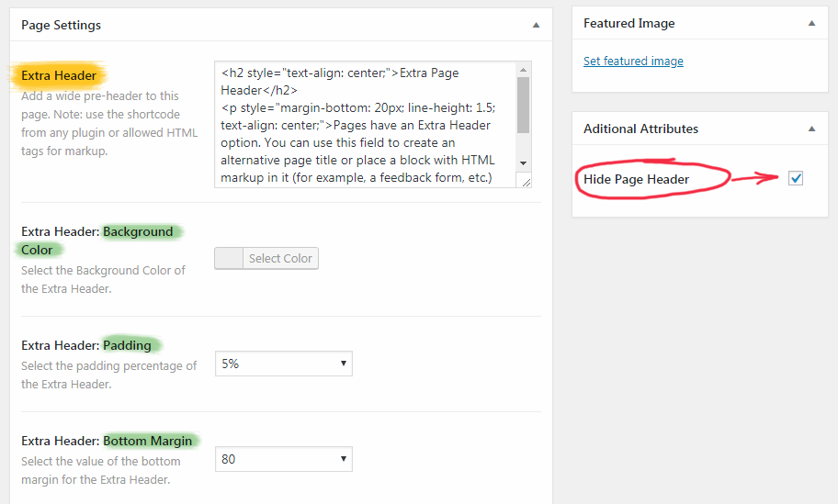
Task: Click the Featured Image panel title
Action: pyautogui.click(x=628, y=24)
